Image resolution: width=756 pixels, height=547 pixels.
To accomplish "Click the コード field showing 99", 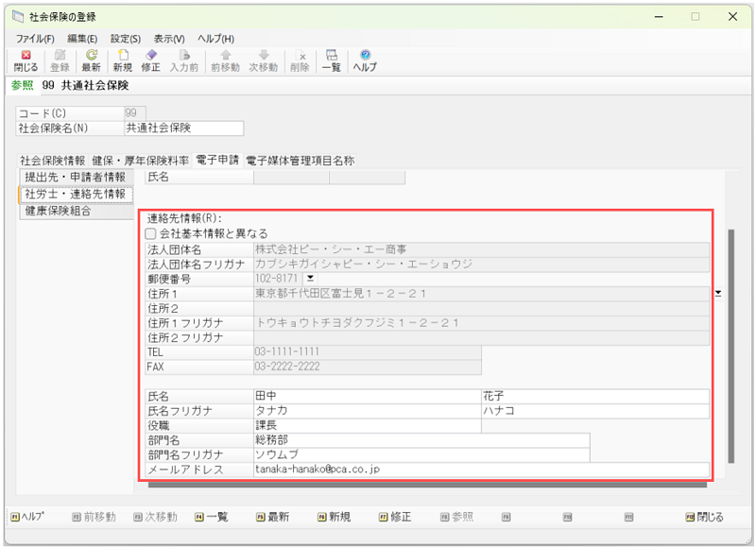I will [134, 113].
